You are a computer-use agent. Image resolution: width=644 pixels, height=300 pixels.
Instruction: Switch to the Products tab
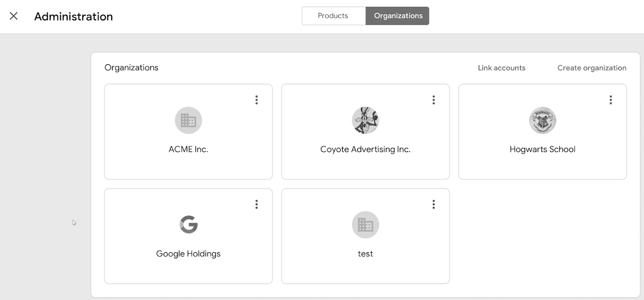(333, 16)
